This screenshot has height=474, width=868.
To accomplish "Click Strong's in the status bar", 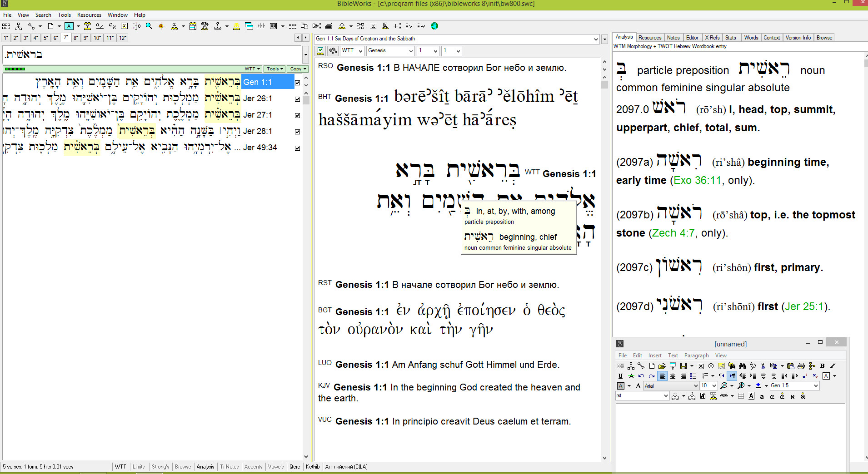I will 160,467.
